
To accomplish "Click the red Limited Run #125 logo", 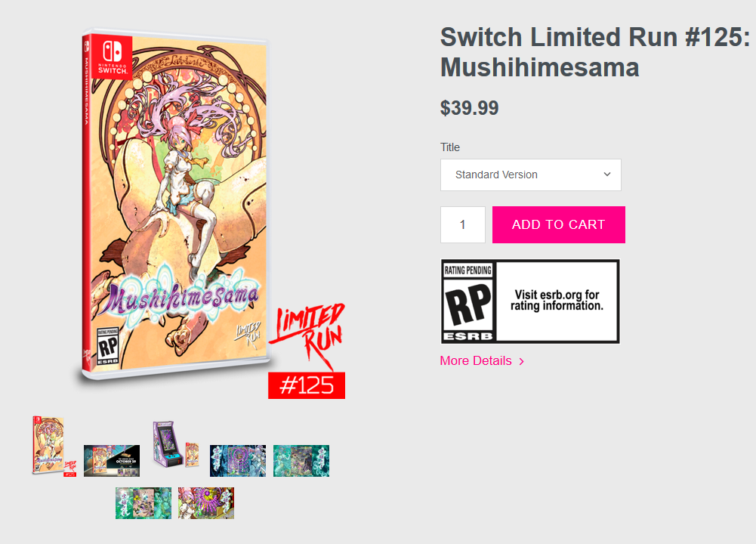I will pyautogui.click(x=307, y=351).
